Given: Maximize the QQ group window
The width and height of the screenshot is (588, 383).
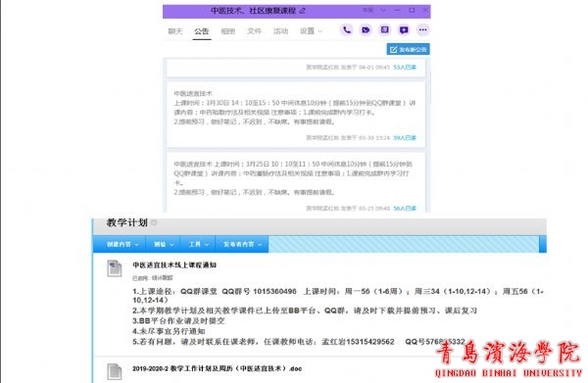Looking at the screenshot, I should [412, 10].
